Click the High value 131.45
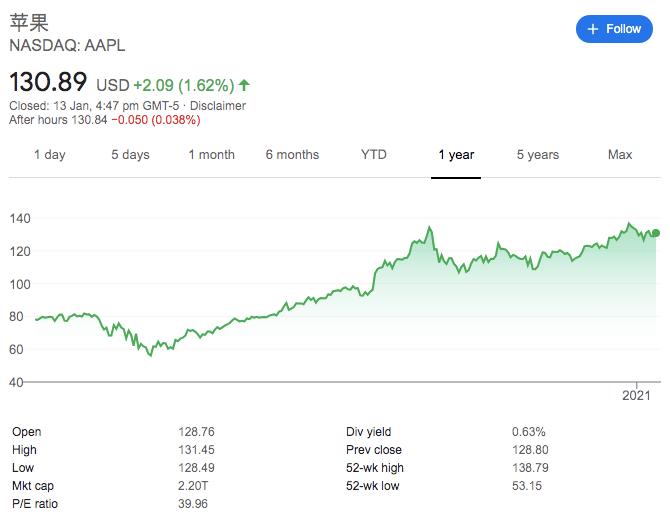Screen dimensions: 670x520 pyautogui.click(x=196, y=449)
